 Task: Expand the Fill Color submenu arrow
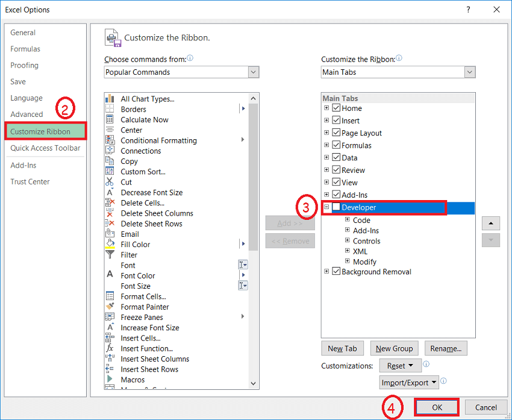pos(243,243)
